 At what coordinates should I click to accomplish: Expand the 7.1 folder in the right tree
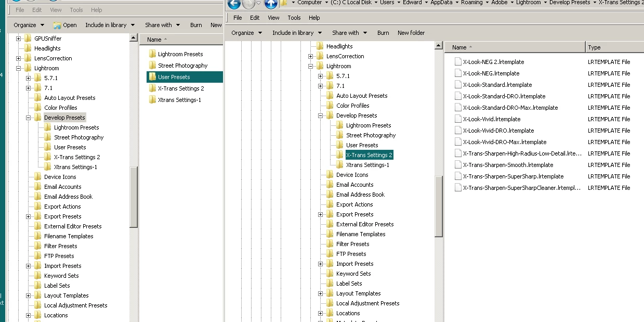click(x=321, y=86)
